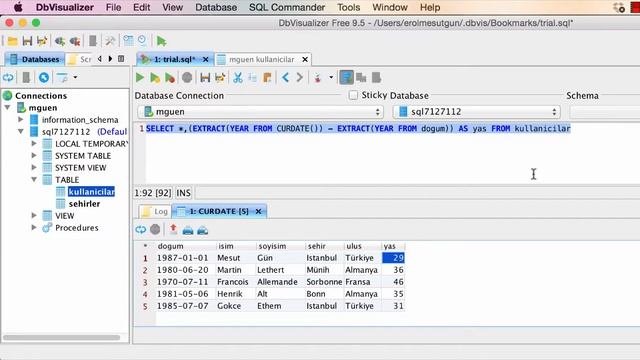Click the Execute current statement icon
This screenshot has height=360, width=640.
pos(155,78)
